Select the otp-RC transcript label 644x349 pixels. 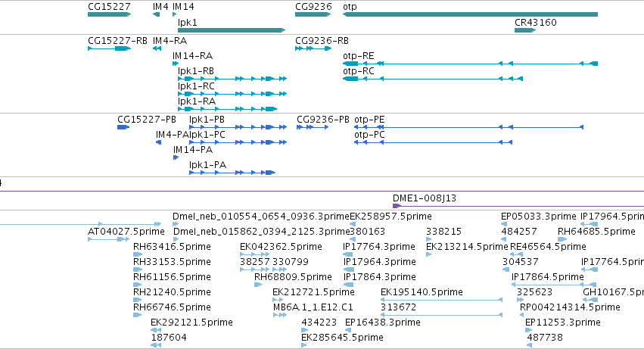click(x=359, y=71)
